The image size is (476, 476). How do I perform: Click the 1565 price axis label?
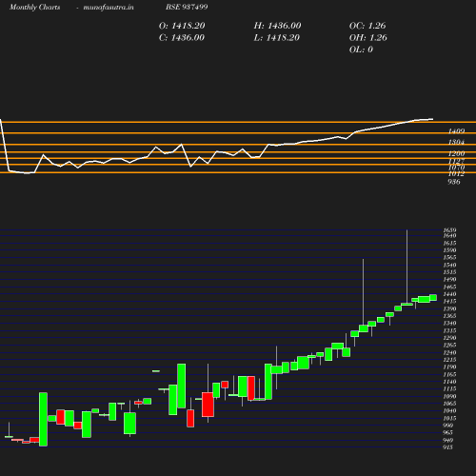450,258
